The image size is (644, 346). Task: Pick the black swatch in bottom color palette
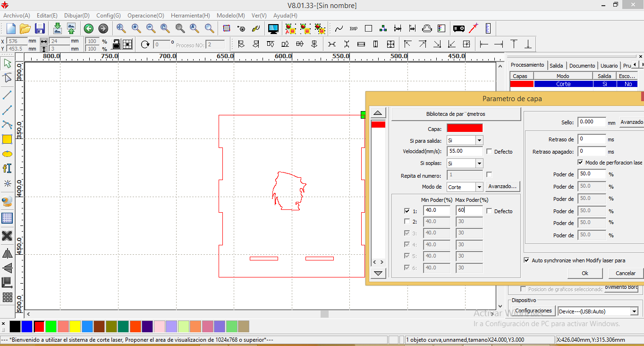click(15, 326)
